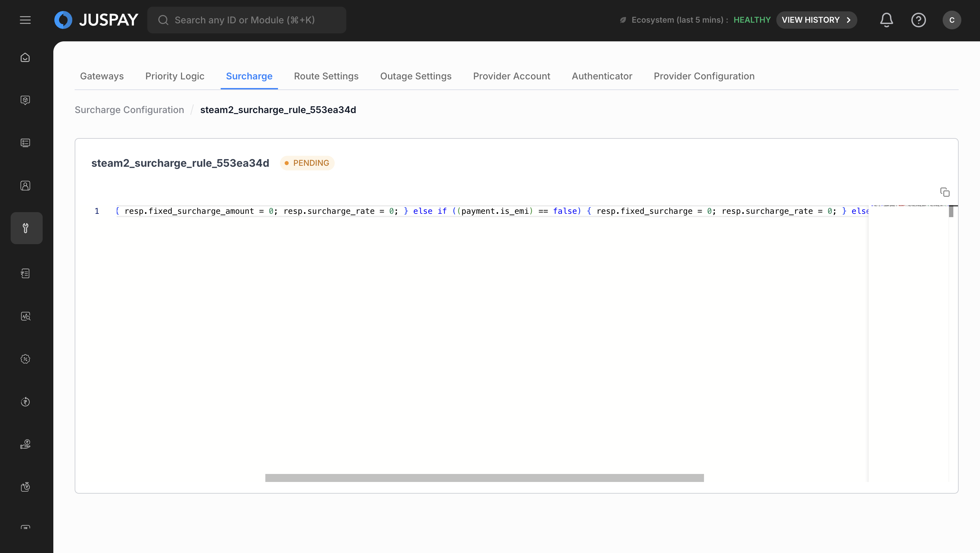Click the VIEW HISTORY button

pyautogui.click(x=816, y=20)
